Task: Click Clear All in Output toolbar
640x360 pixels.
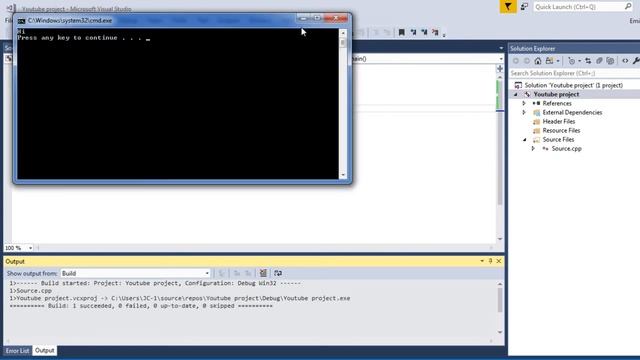Action: (x=263, y=273)
